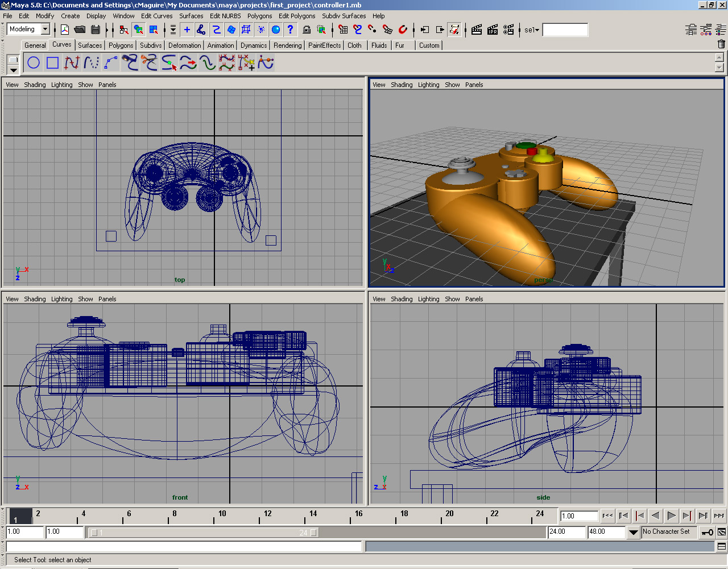
Task: Open the Modeling menu set dropdown
Action: pyautogui.click(x=45, y=30)
